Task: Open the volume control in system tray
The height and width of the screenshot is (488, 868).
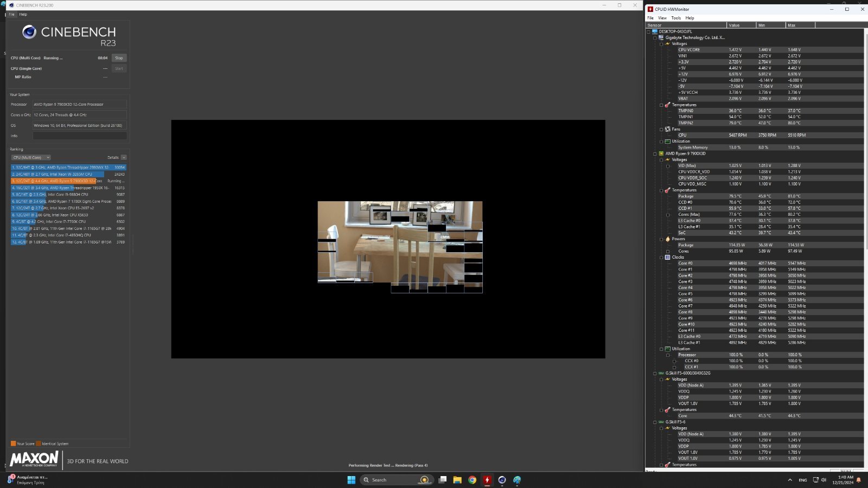Action: tap(824, 480)
